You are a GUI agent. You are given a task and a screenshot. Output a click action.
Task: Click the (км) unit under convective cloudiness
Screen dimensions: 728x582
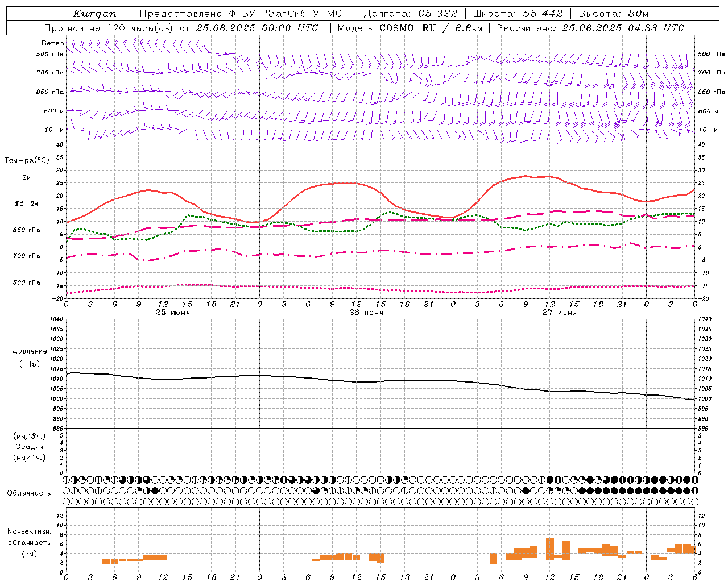pyautogui.click(x=30, y=554)
